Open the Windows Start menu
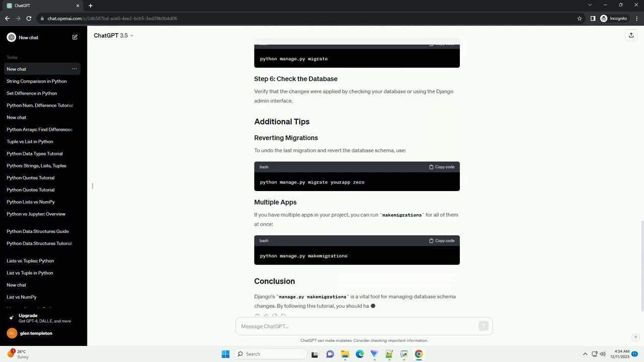644x362 pixels. click(x=225, y=354)
